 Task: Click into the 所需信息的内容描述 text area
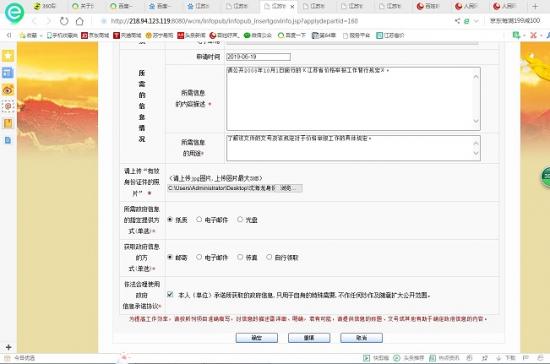[x=353, y=99]
